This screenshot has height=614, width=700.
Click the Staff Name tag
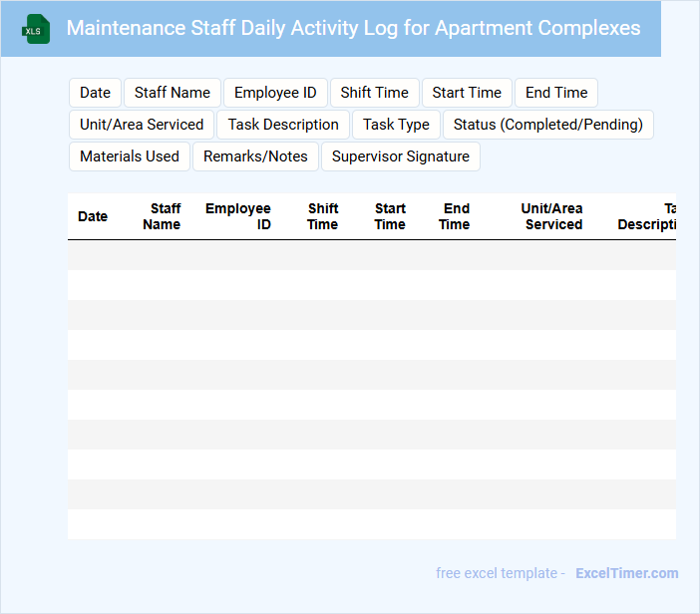tap(173, 93)
